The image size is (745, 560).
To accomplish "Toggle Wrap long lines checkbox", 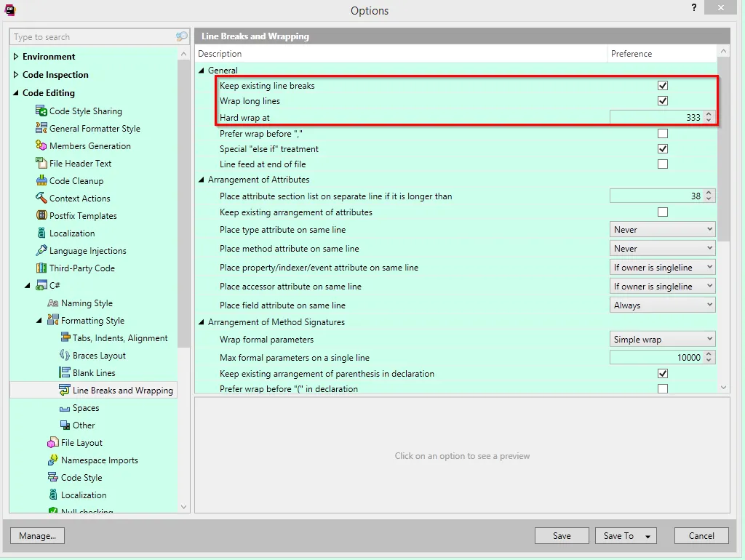I will point(662,100).
